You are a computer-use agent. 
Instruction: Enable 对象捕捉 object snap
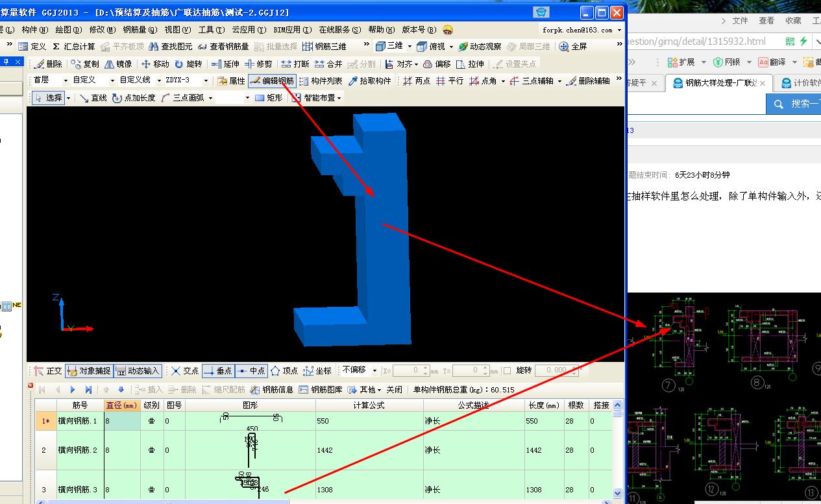coord(89,371)
